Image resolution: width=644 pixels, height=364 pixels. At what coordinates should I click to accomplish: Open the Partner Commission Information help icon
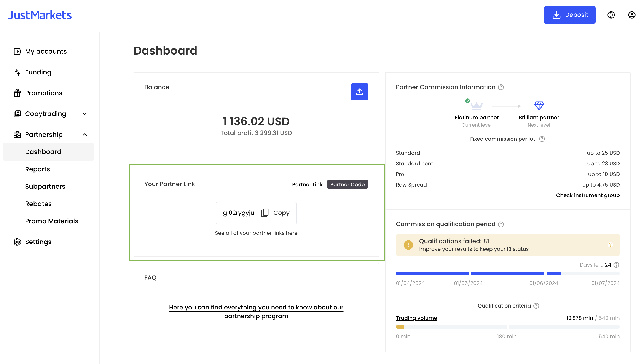click(x=501, y=87)
